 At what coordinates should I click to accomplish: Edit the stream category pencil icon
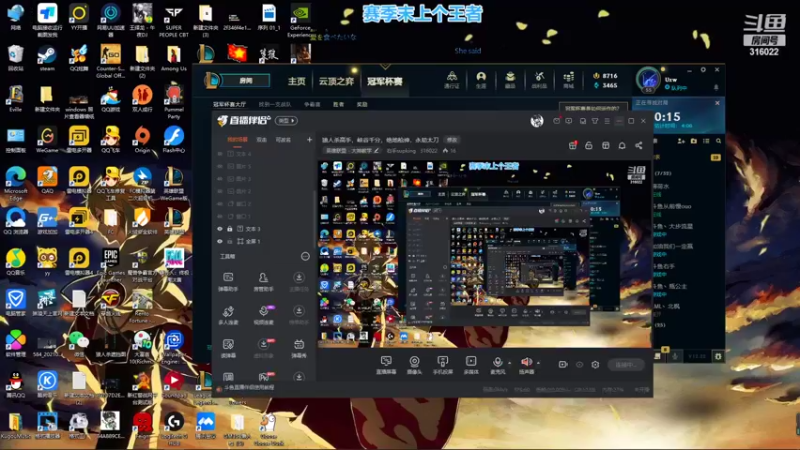click(x=377, y=151)
